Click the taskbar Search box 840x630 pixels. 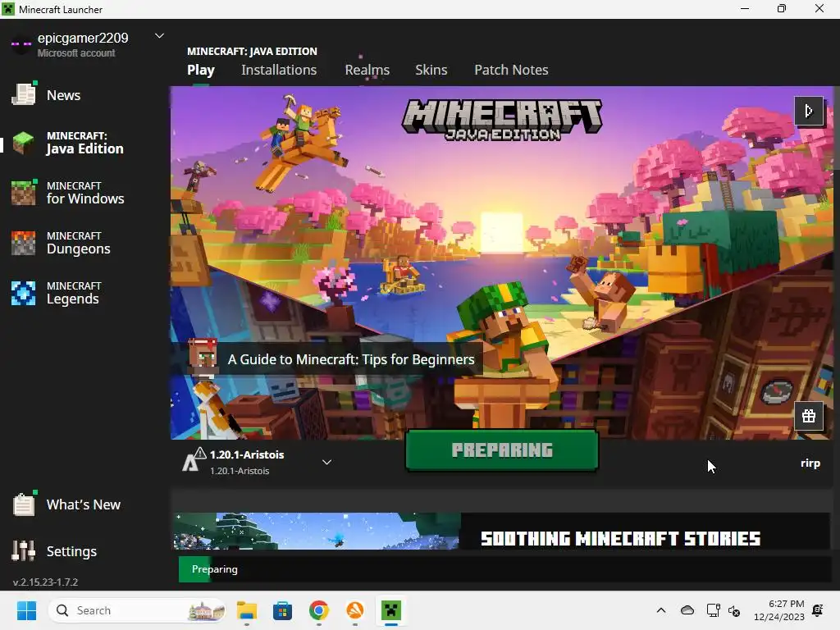[x=138, y=610]
